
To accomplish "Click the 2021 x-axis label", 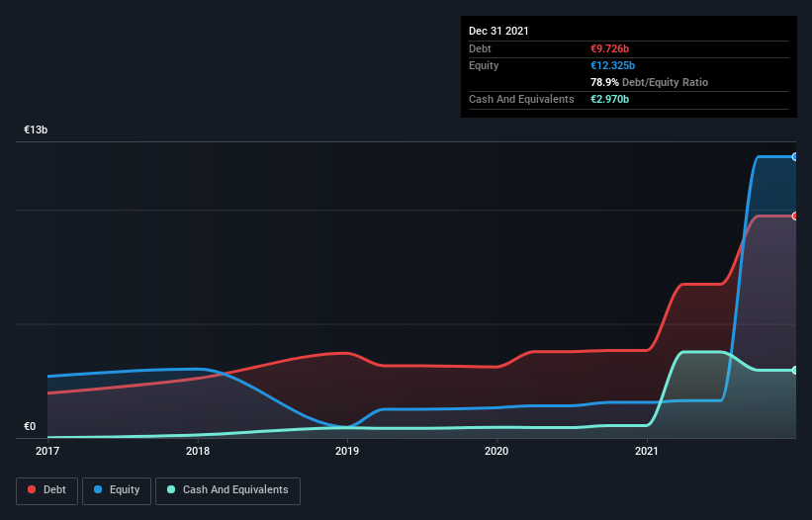I will [647, 451].
